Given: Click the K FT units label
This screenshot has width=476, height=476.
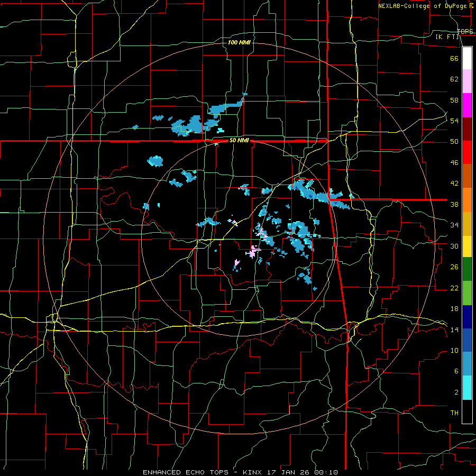Looking at the screenshot, I should [x=448, y=36].
